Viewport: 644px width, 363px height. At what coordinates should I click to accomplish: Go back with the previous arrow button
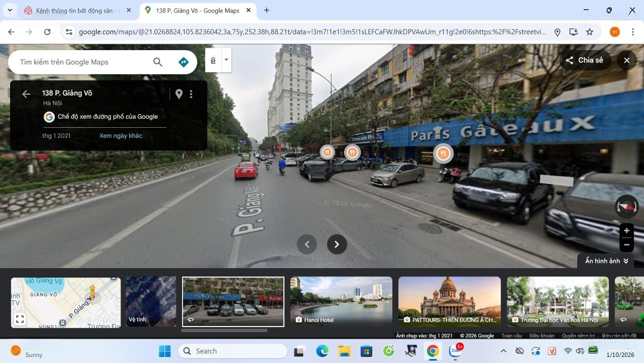[307, 244]
